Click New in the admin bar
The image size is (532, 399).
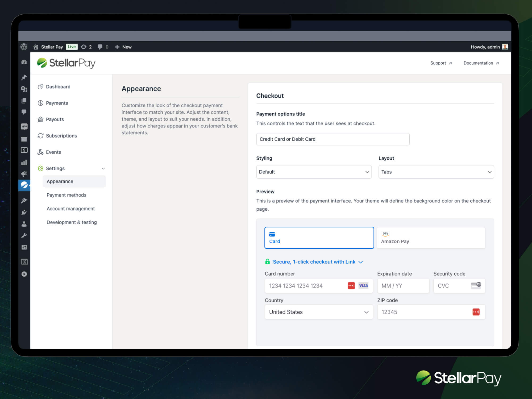click(x=127, y=47)
